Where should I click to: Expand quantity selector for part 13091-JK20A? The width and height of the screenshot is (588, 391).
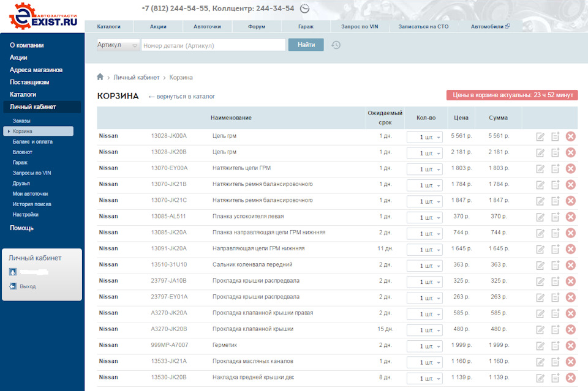424,250
